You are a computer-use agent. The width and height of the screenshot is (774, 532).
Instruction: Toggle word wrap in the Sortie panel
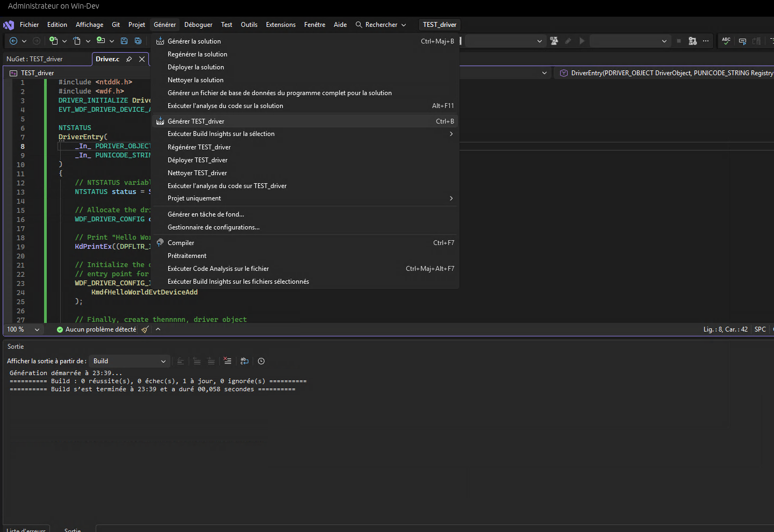point(245,361)
